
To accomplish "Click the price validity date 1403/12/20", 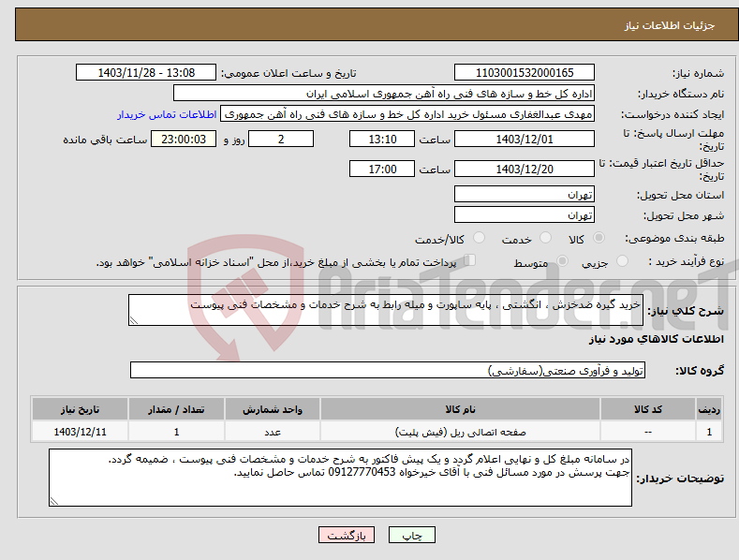I will (525, 169).
